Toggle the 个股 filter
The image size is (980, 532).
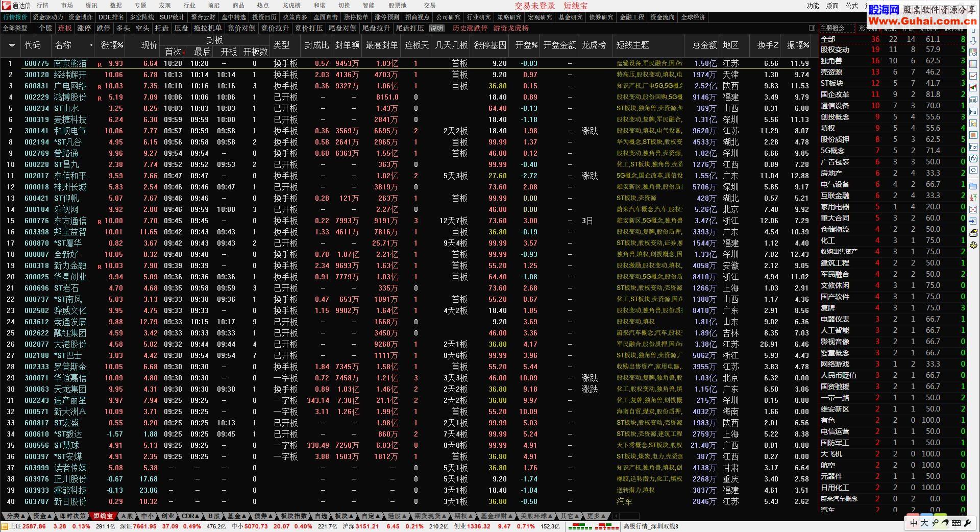45,28
